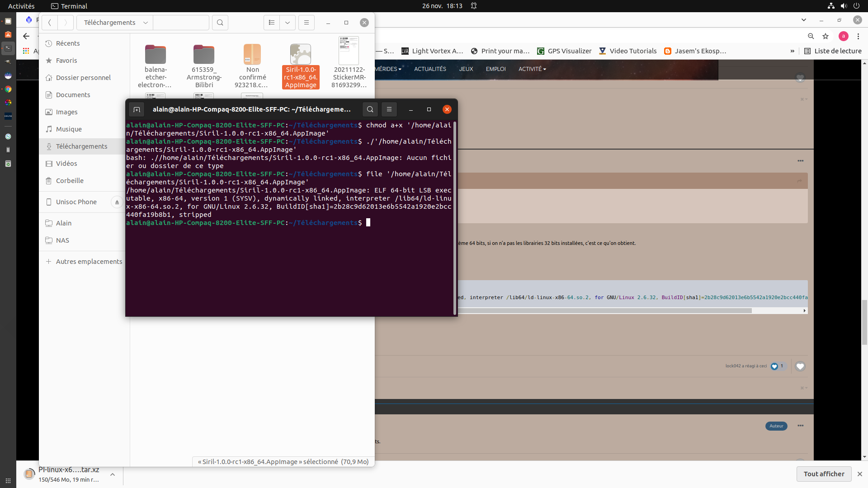Toggle the file manager list view
This screenshot has width=868, height=488.
point(272,23)
